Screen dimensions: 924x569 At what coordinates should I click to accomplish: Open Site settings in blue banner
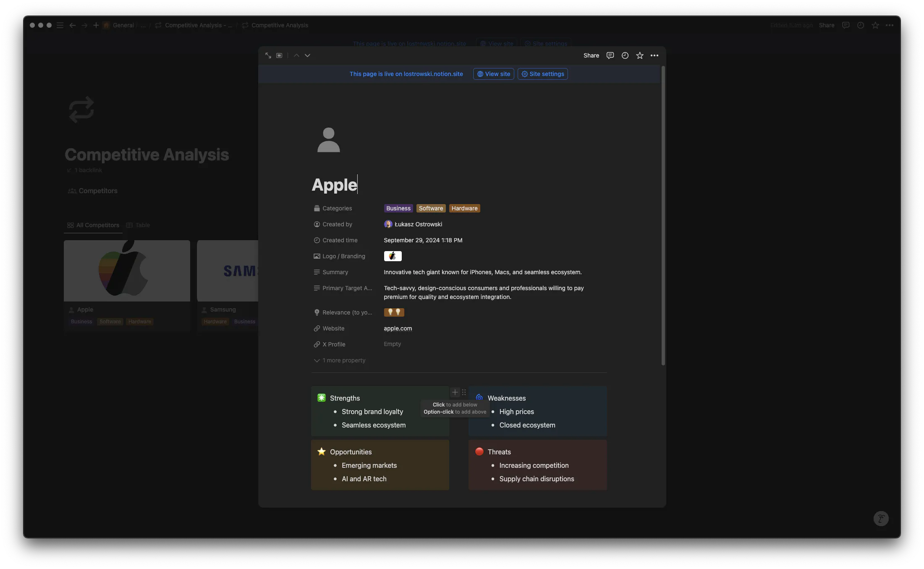542,74
